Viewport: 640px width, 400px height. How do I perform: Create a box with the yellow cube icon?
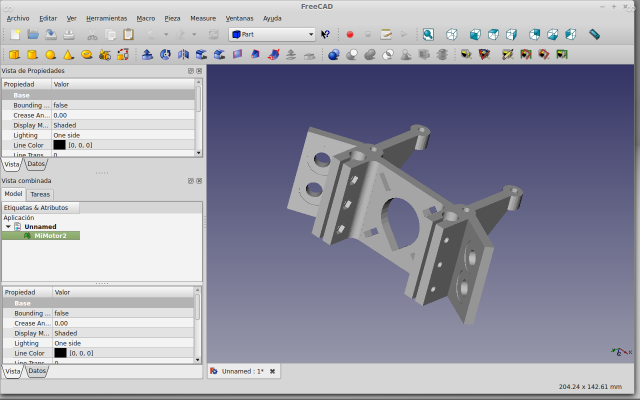click(14, 55)
